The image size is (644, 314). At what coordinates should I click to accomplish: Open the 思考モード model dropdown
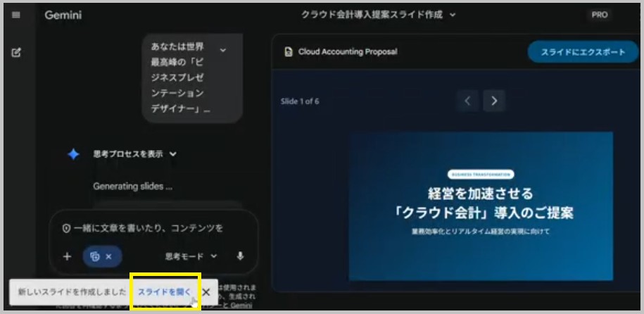191,256
